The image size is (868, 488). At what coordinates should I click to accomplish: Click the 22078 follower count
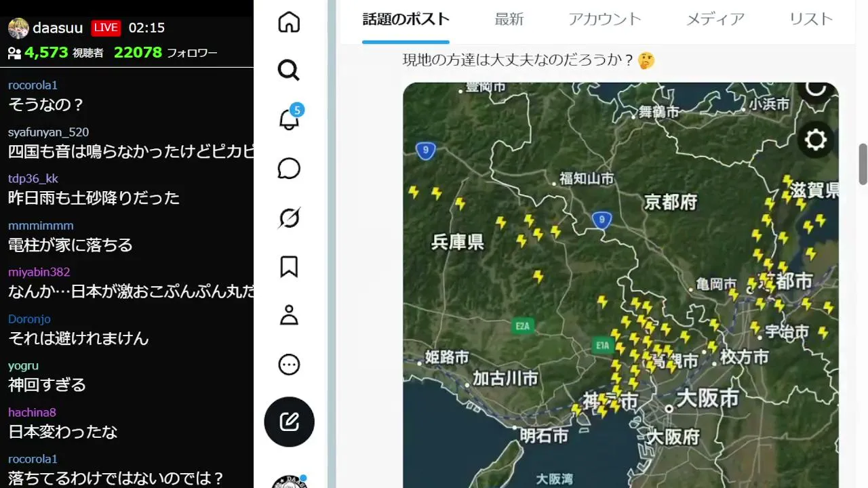coord(138,53)
